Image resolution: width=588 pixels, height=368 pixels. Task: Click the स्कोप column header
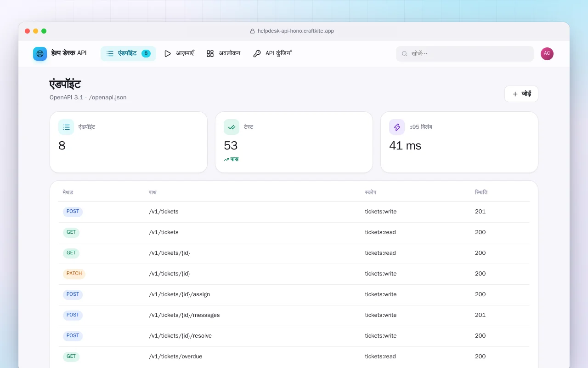pos(371,192)
